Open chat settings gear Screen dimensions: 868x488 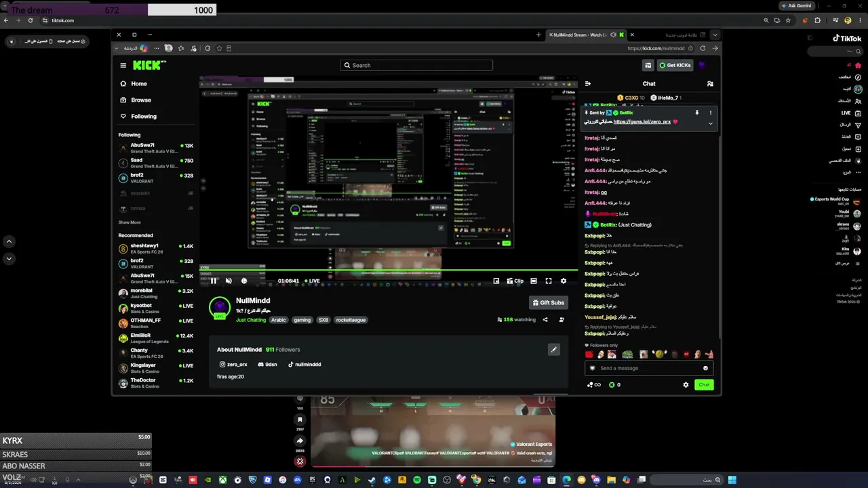pyautogui.click(x=686, y=385)
